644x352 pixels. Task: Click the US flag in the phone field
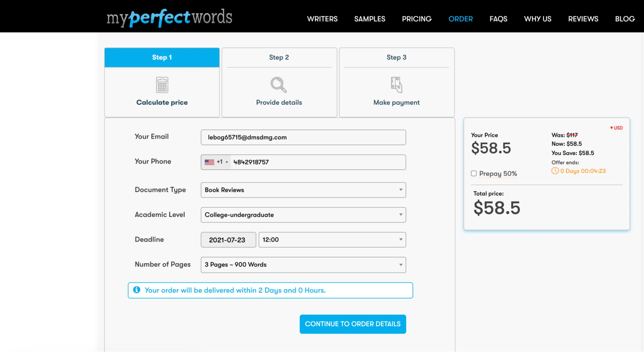click(x=209, y=162)
